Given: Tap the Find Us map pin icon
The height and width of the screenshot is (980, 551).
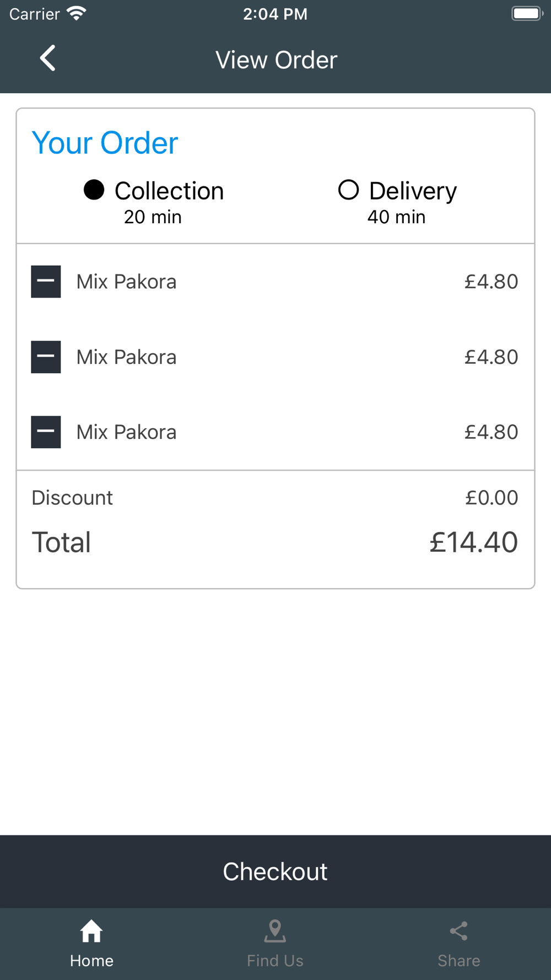Looking at the screenshot, I should point(275,931).
